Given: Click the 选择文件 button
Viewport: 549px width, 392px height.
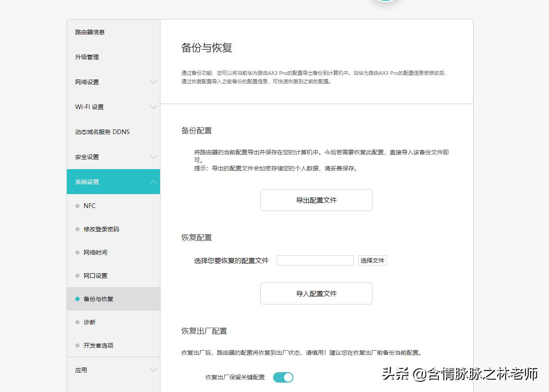Looking at the screenshot, I should point(372,260).
